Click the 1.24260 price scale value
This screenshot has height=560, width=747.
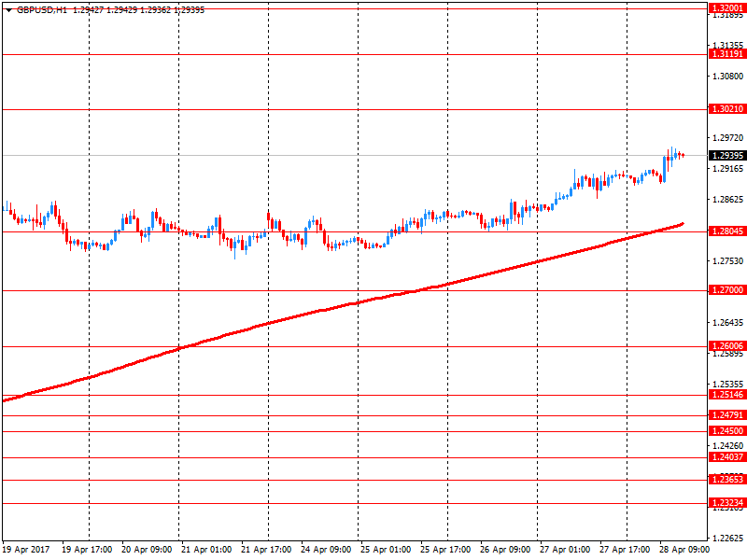click(x=728, y=446)
